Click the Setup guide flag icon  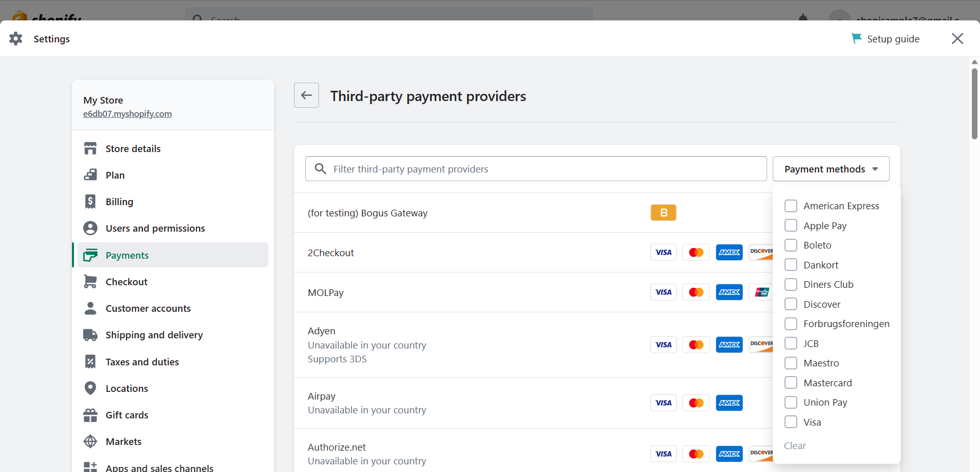click(x=856, y=38)
